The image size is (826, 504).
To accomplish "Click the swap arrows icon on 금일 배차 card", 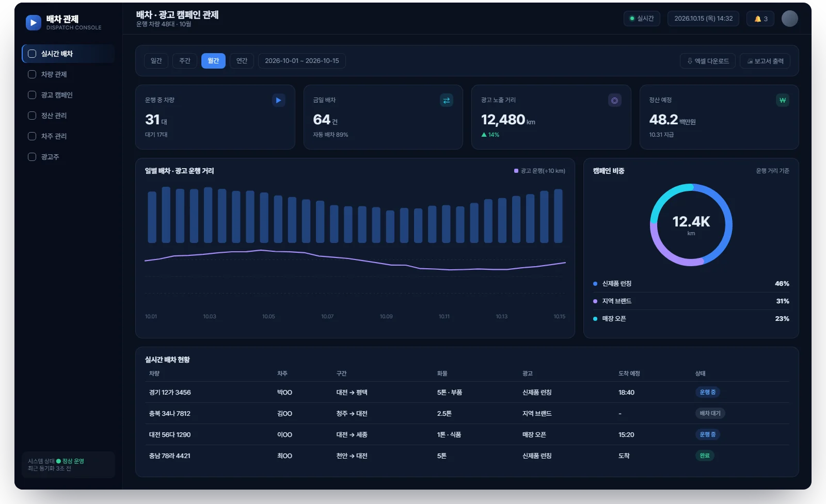I will pyautogui.click(x=447, y=100).
